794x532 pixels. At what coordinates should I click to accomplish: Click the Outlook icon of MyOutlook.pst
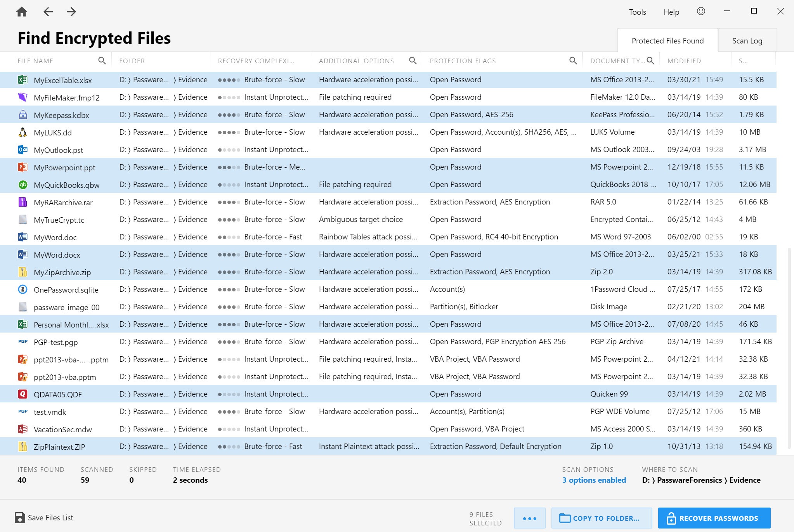point(23,150)
